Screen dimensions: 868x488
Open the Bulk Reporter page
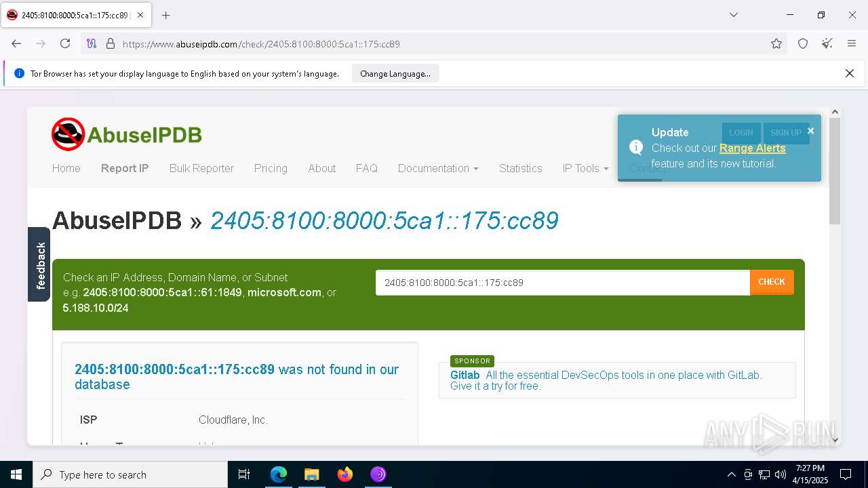201,168
